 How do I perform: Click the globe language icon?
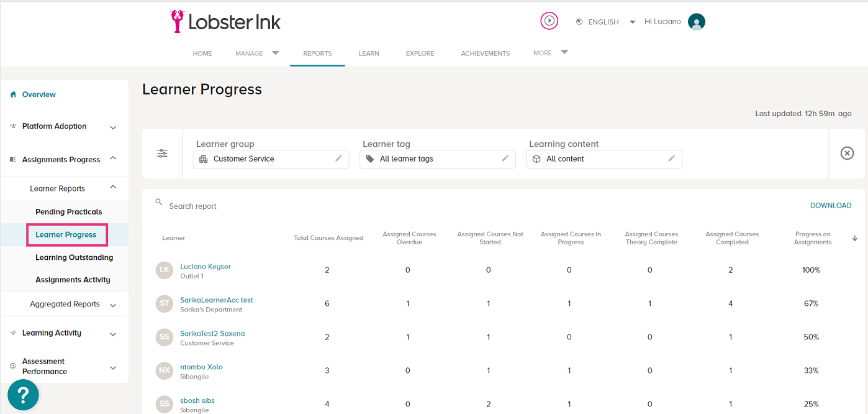click(579, 22)
